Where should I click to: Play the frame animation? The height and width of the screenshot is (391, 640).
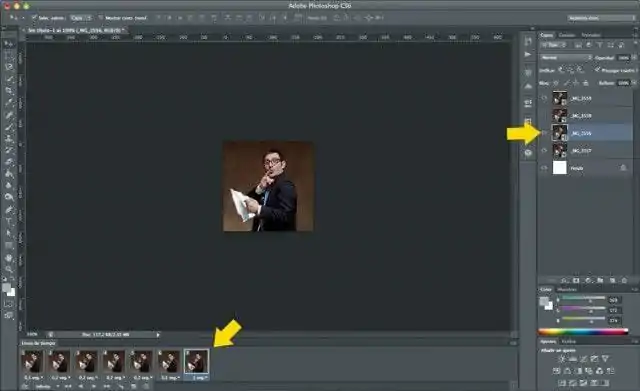coord(94,386)
